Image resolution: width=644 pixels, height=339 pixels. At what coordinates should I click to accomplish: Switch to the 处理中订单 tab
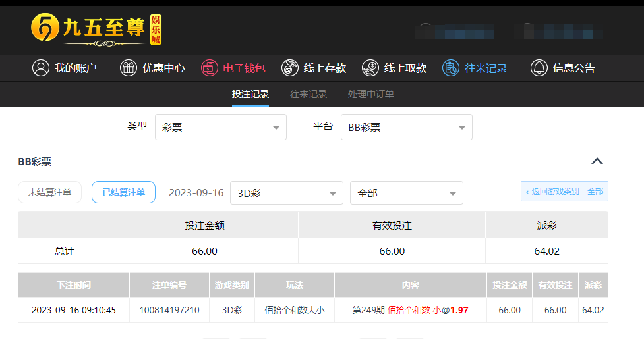[x=371, y=94]
